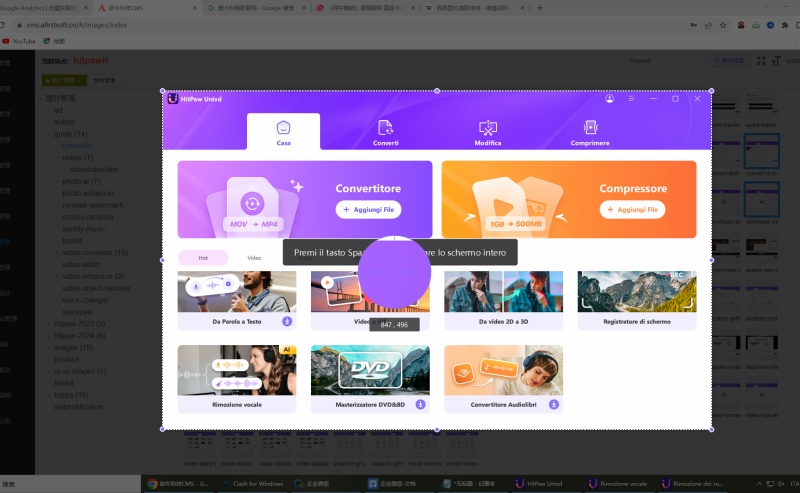Click Aggiungi File under Compressore
The height and width of the screenshot is (493, 800).
pos(632,209)
